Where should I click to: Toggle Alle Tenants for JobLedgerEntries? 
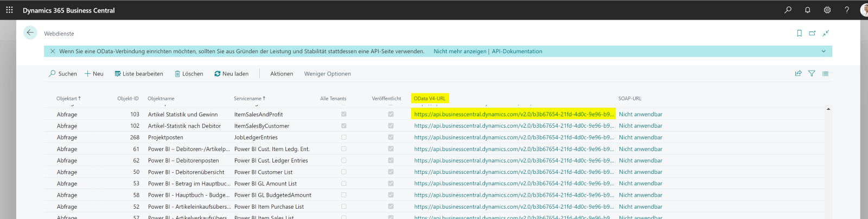click(x=343, y=137)
